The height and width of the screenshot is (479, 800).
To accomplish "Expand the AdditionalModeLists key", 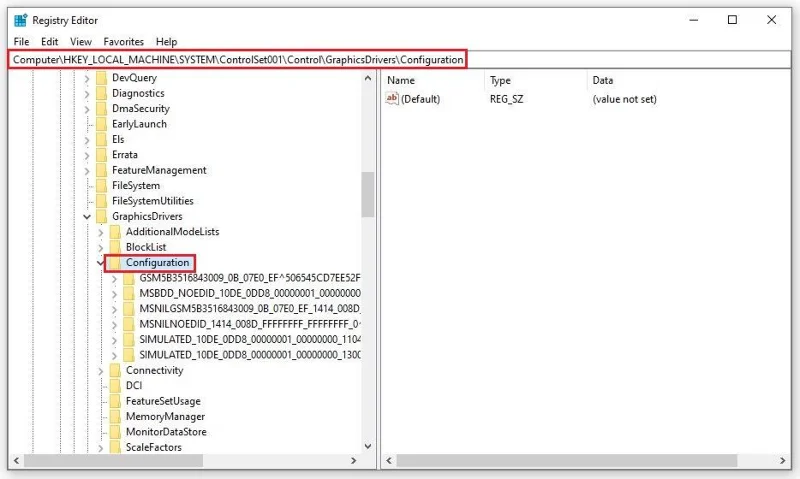I will 101,233.
